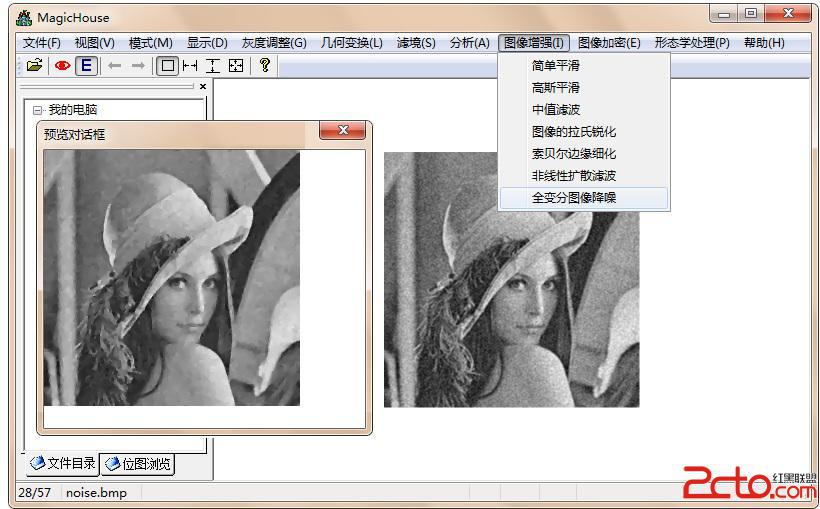
Task: Open the 文件(F) menu
Action: (x=42, y=43)
